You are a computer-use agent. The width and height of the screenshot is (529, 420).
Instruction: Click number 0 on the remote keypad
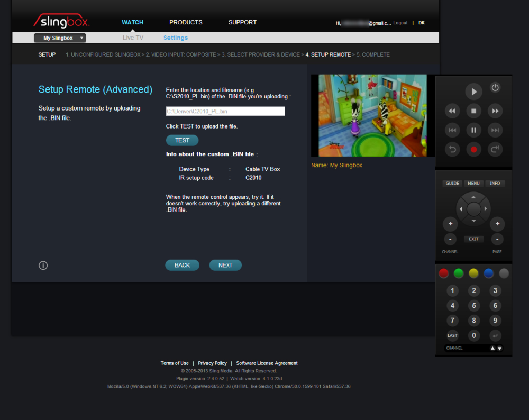click(473, 335)
